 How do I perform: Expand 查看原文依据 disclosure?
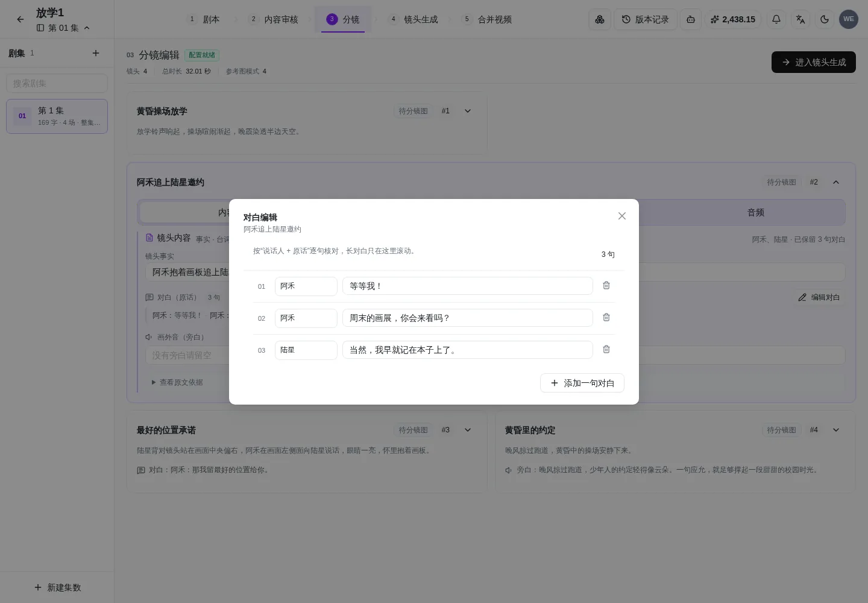click(x=177, y=382)
